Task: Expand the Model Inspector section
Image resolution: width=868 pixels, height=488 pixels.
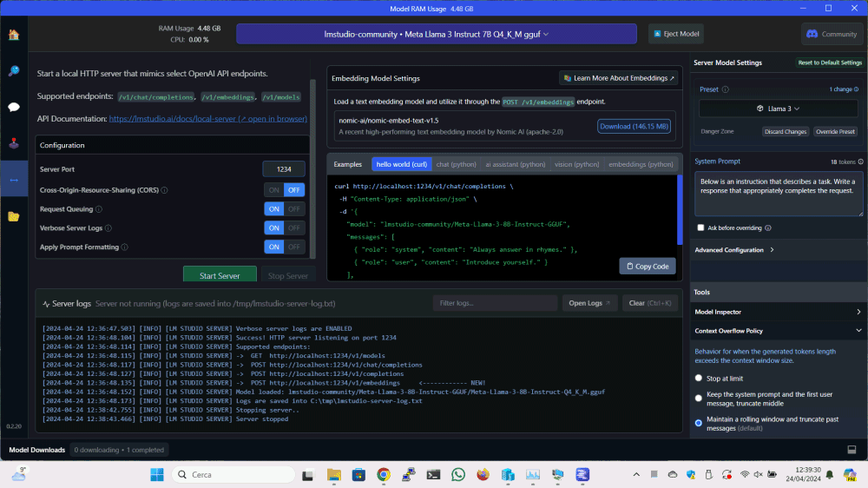Action: (x=778, y=312)
